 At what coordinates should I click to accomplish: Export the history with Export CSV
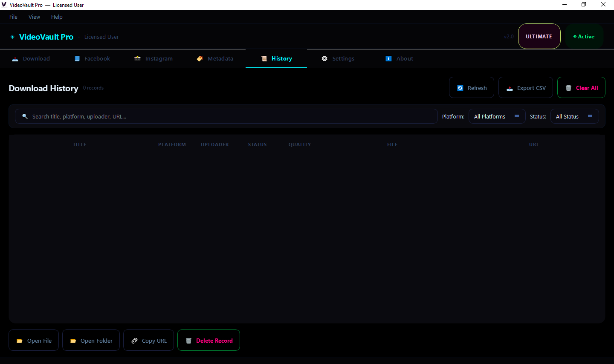point(526,88)
